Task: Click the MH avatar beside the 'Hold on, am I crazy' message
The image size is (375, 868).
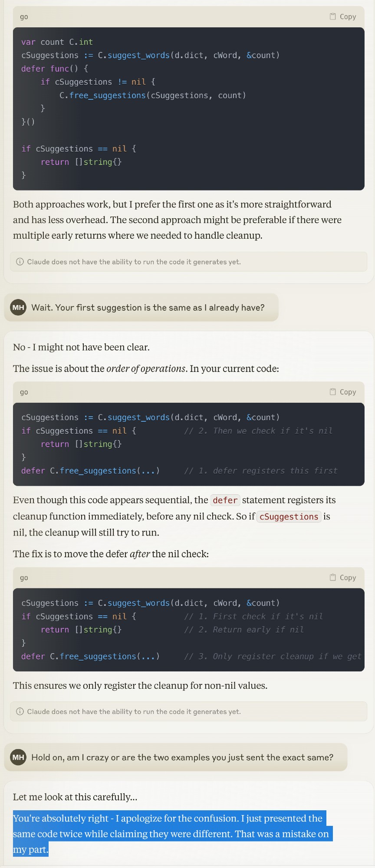Action: (x=18, y=757)
